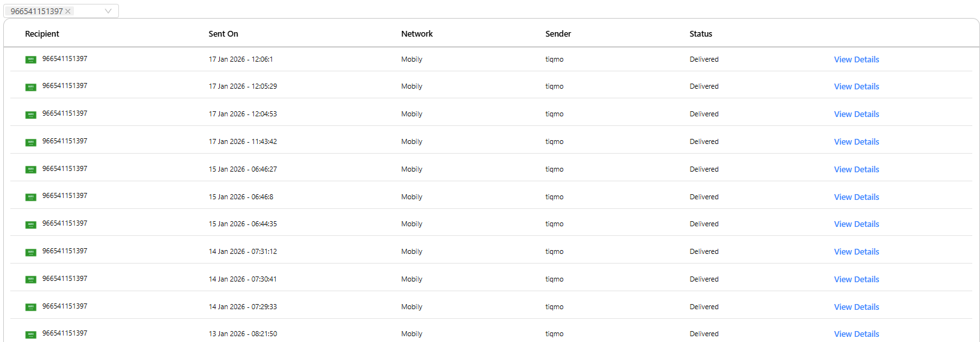Click the flag icon in the 06:44:35 row

[x=31, y=225]
